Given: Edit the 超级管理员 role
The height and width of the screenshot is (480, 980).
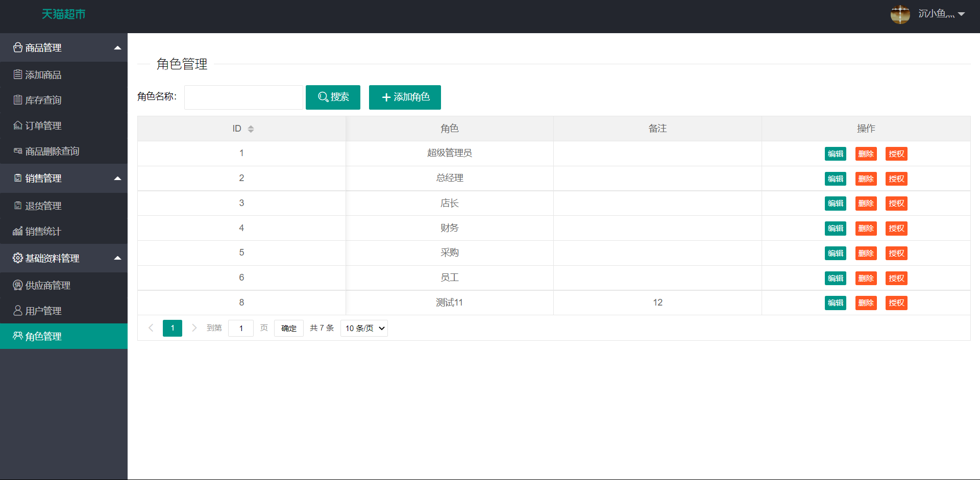Looking at the screenshot, I should [x=835, y=154].
